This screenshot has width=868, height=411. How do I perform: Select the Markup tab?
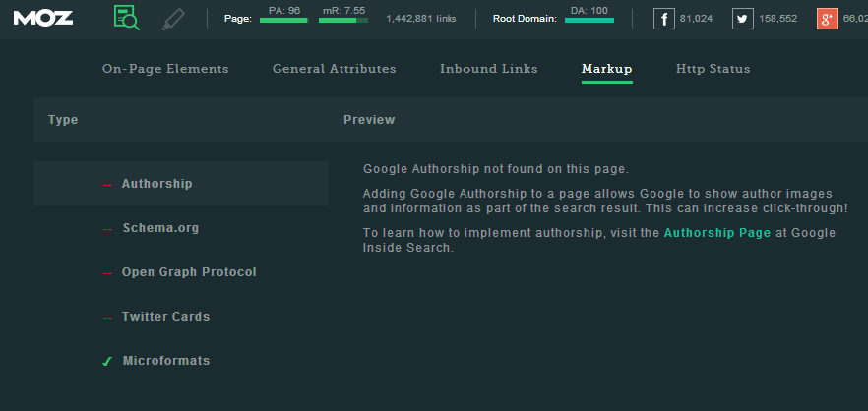coord(606,69)
